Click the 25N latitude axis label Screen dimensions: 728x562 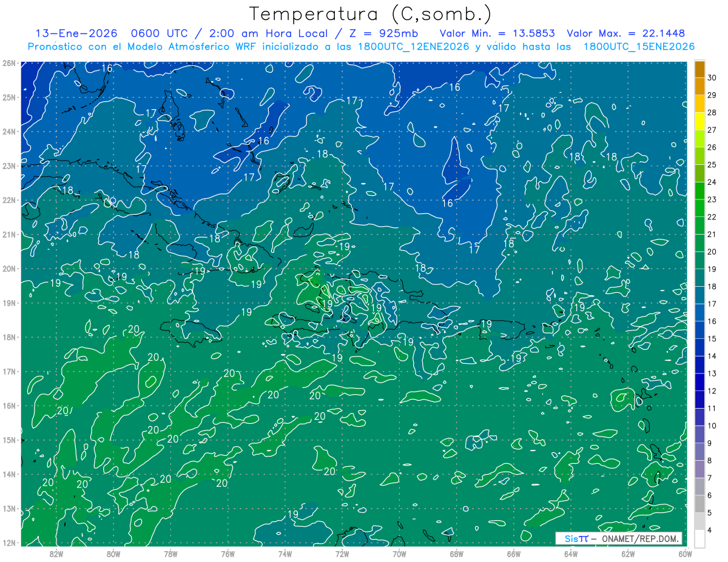[8, 97]
